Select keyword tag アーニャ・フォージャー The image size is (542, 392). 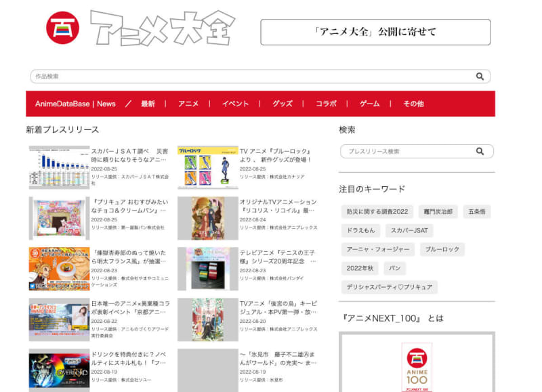tap(378, 249)
